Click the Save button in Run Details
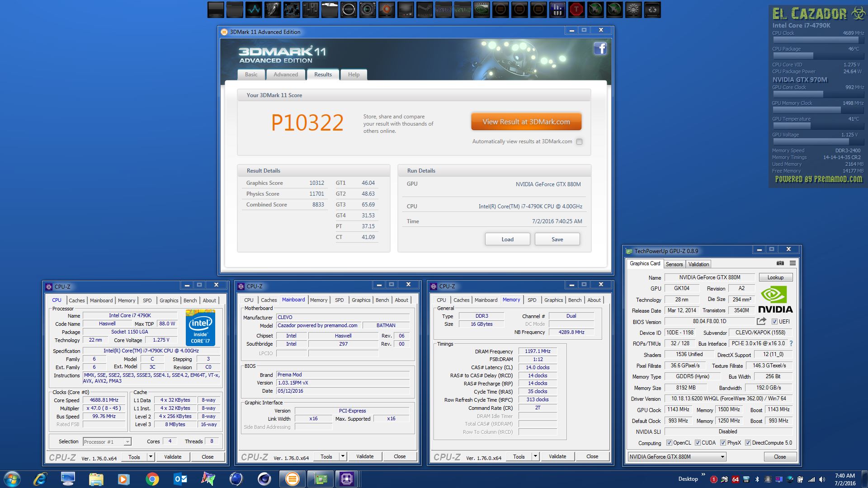This screenshot has width=868, height=488. (x=557, y=239)
